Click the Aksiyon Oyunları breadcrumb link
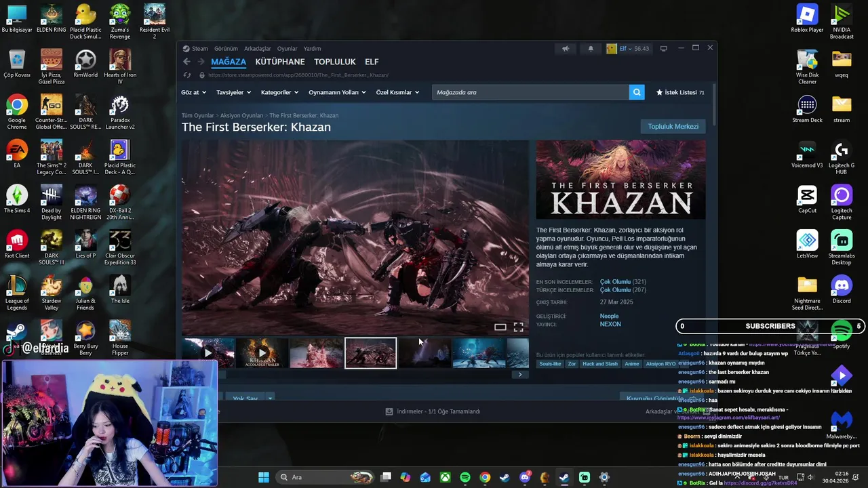This screenshot has height=488, width=868. point(241,116)
